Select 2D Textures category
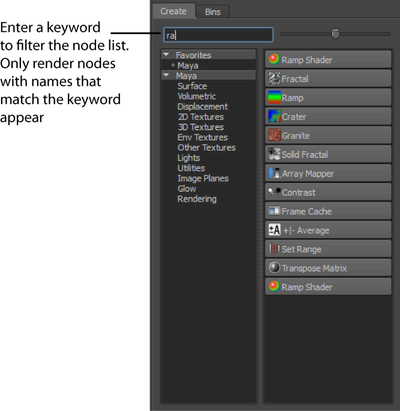 click(201, 117)
